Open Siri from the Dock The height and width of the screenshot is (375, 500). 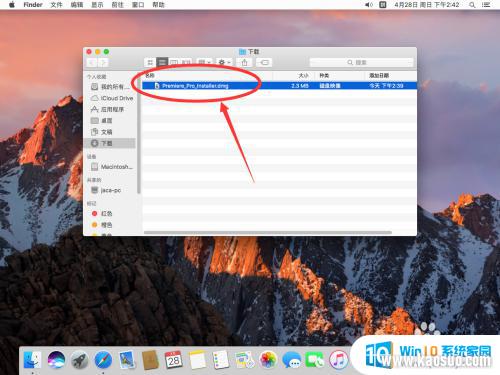point(56,360)
